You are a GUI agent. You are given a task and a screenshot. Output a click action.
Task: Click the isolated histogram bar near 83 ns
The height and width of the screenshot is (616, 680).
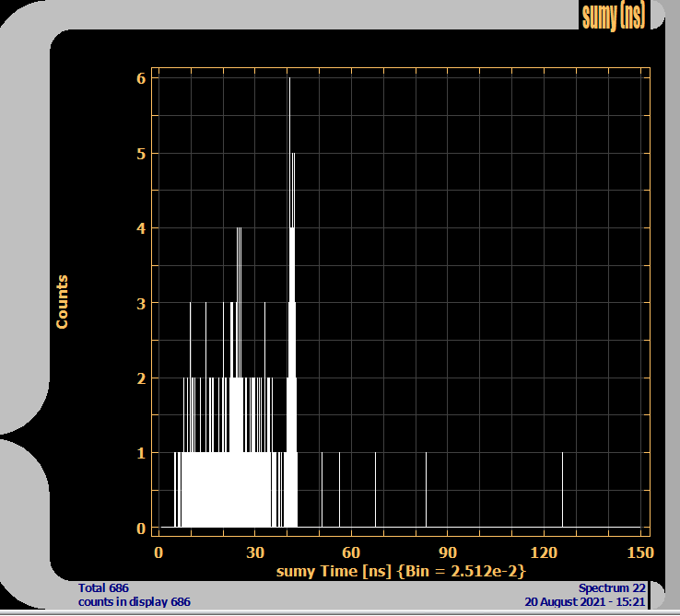(426, 489)
